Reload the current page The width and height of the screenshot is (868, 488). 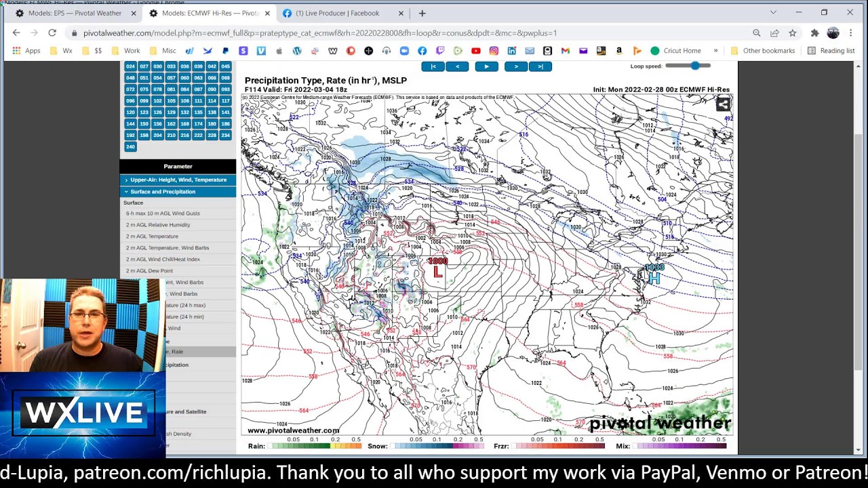tap(52, 33)
